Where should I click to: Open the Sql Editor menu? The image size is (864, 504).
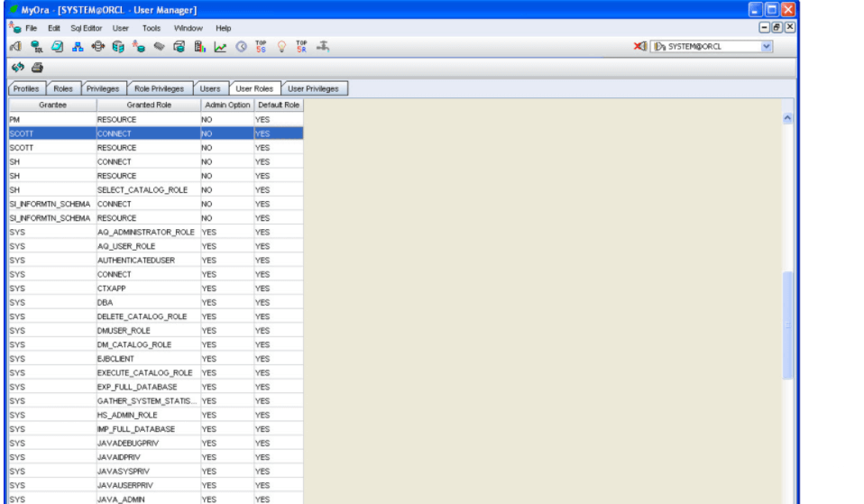pos(86,28)
